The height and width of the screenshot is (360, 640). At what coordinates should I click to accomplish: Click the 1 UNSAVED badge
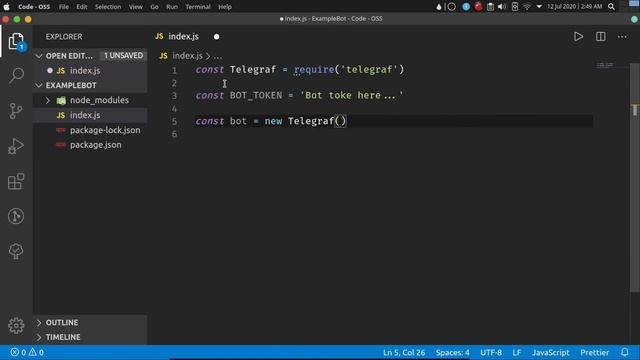click(123, 56)
